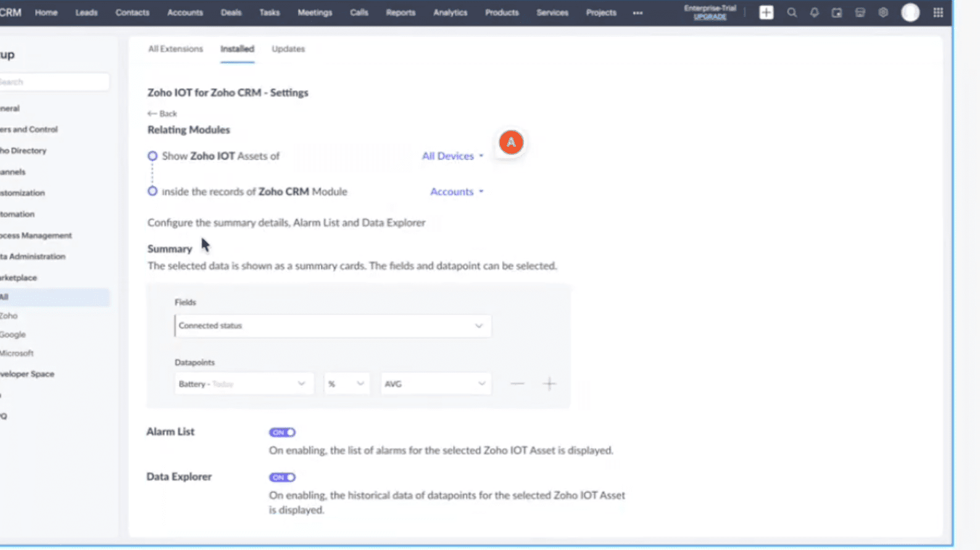This screenshot has width=980, height=550.
Task: Click the Relating Modules heading
Action: 189,129
